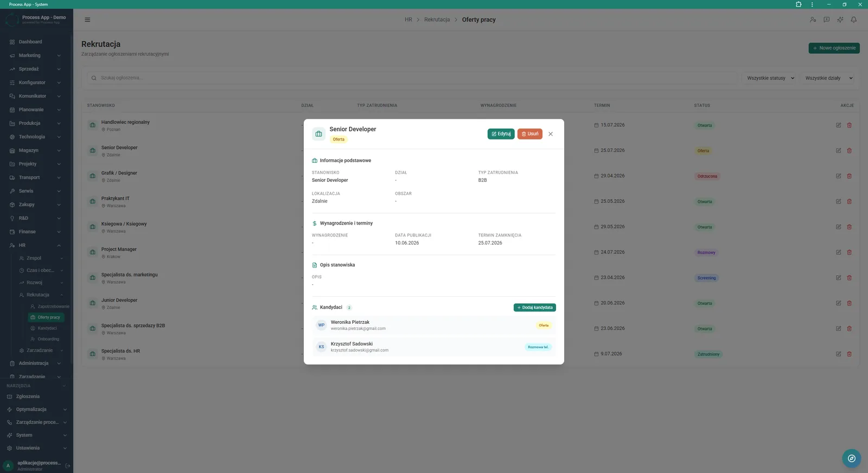The image size is (868, 473).
Task: Expand the Marketing sidebar section
Action: point(36,55)
